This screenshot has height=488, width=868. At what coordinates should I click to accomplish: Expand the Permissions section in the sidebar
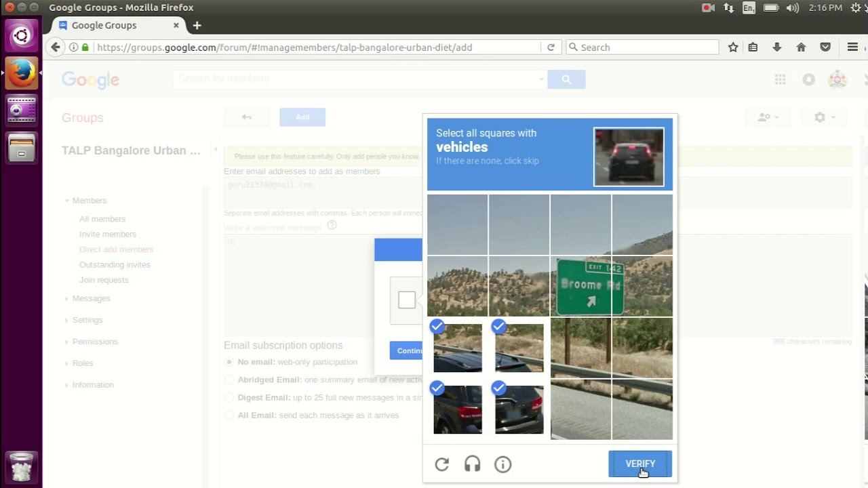(x=67, y=342)
